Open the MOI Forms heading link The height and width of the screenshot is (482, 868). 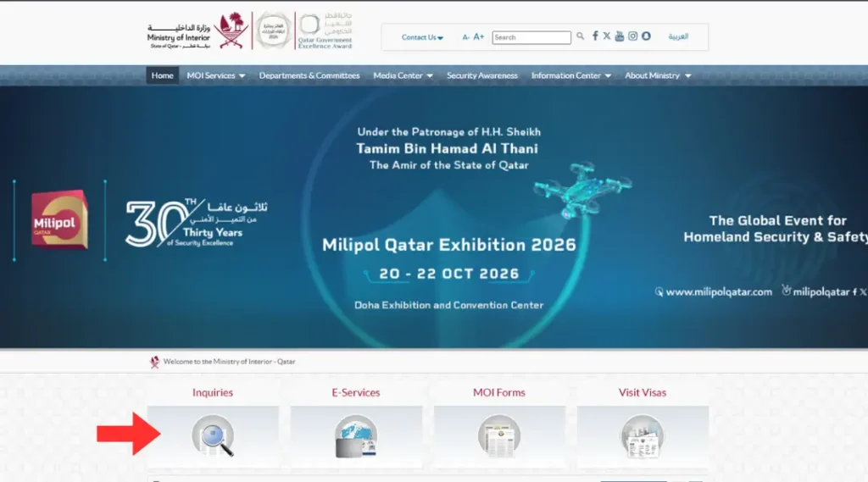pos(498,392)
